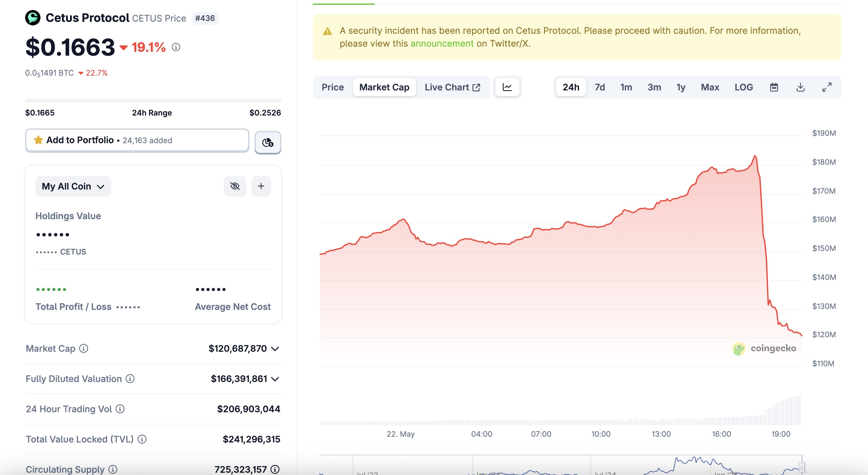Expand Market Cap value chevron
This screenshot has width=868, height=475.
tap(275, 349)
